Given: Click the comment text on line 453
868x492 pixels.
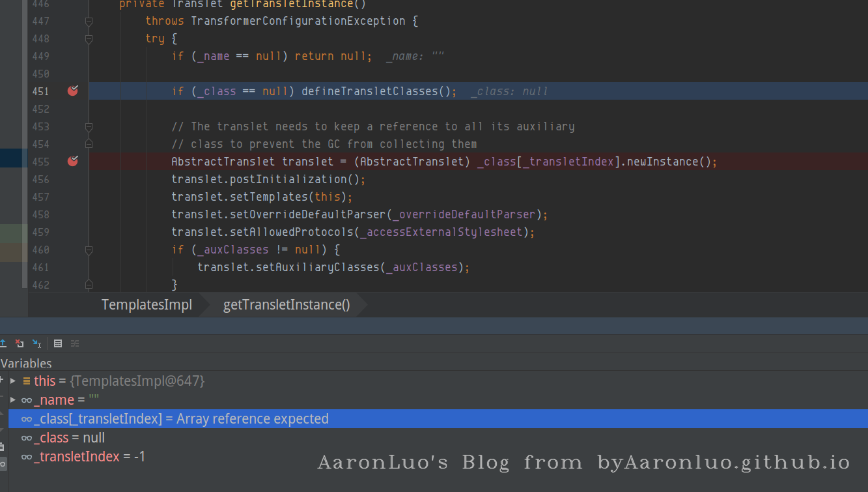Looking at the screenshot, I should click(372, 126).
